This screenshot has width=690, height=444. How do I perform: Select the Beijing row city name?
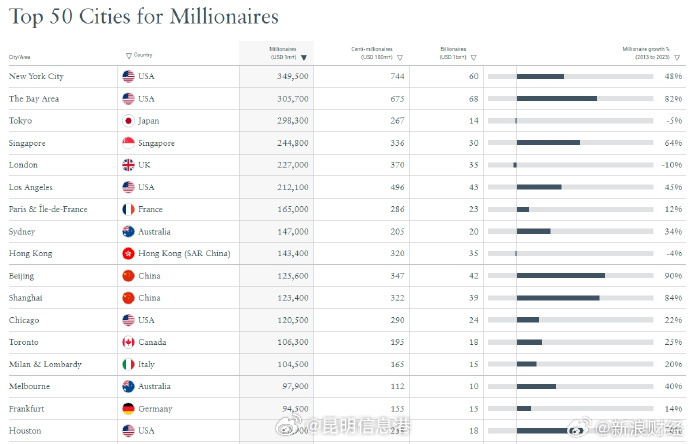[x=23, y=276]
